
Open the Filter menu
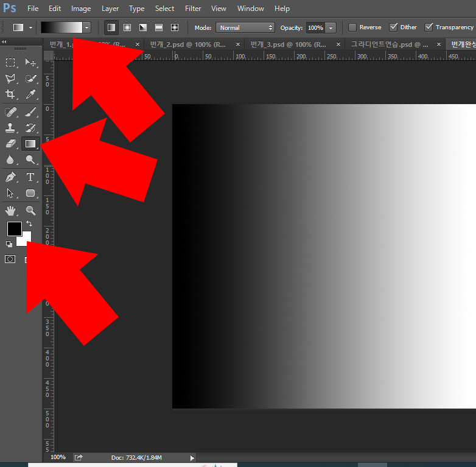tap(193, 9)
